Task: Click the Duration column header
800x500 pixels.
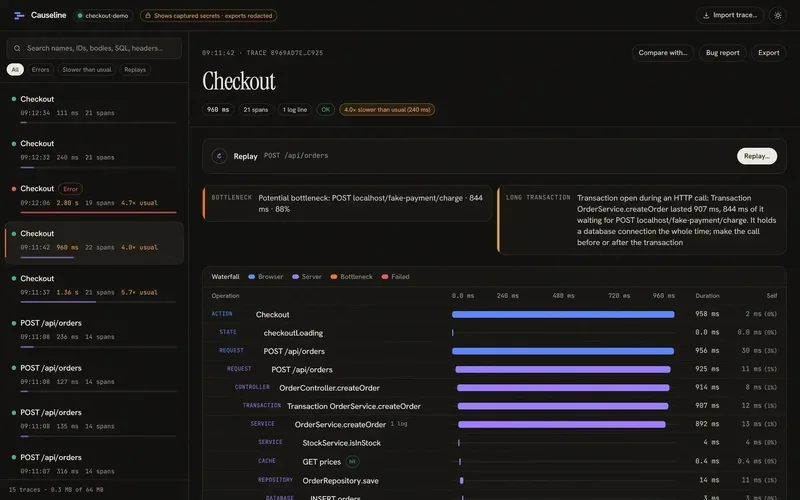Action: (x=707, y=296)
